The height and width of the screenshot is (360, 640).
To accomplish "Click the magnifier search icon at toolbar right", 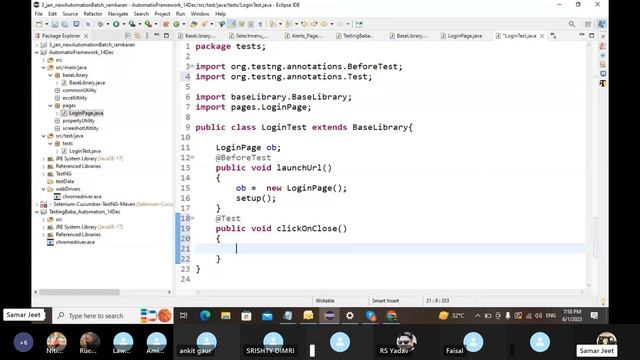I will click(572, 24).
